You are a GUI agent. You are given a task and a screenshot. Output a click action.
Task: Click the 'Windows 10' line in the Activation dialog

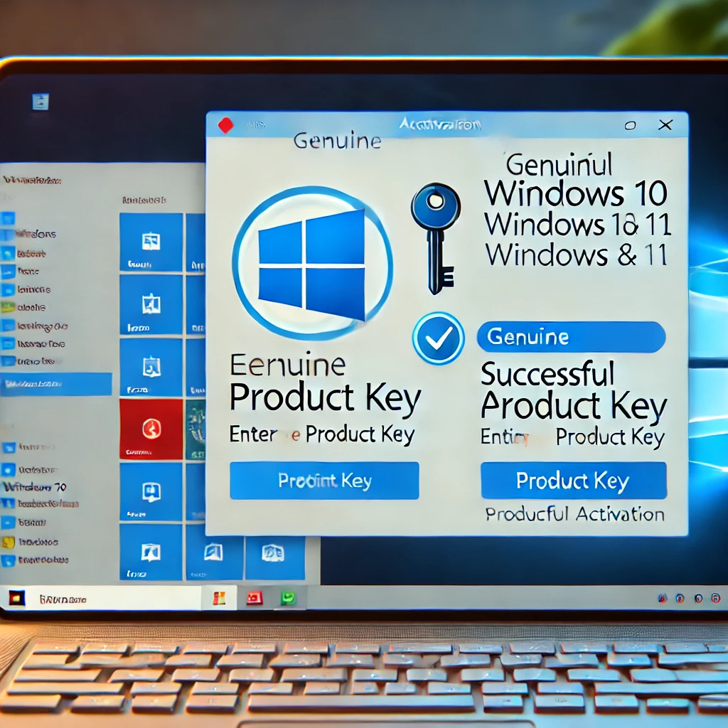tap(576, 193)
